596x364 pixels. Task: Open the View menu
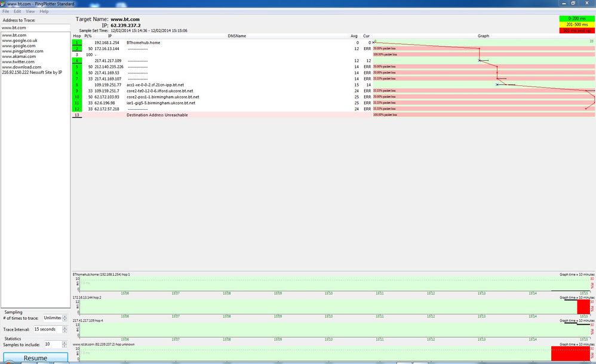(30, 11)
